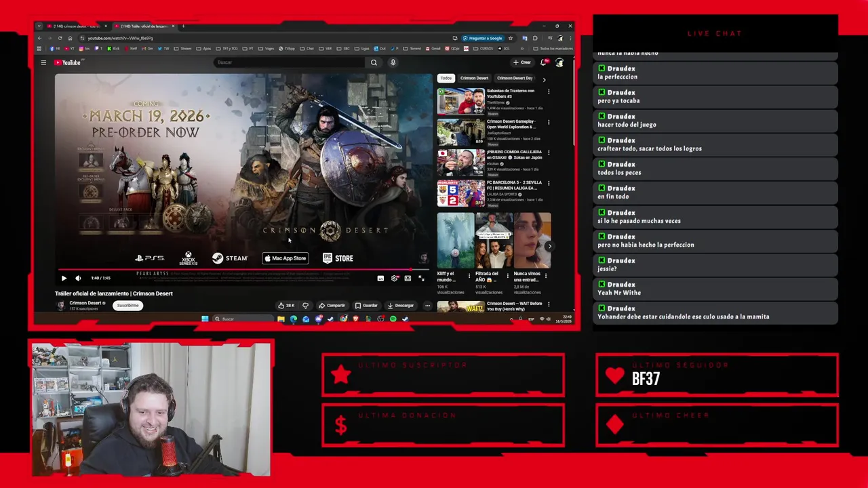Switch to the first Crimson Desert browser tab
This screenshot has width=868, height=488.
[x=75, y=26]
